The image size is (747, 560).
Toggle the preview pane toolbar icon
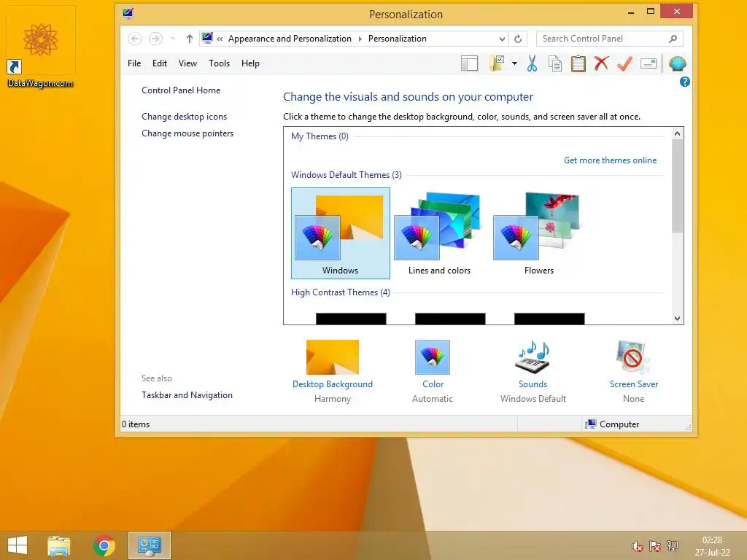[x=469, y=63]
